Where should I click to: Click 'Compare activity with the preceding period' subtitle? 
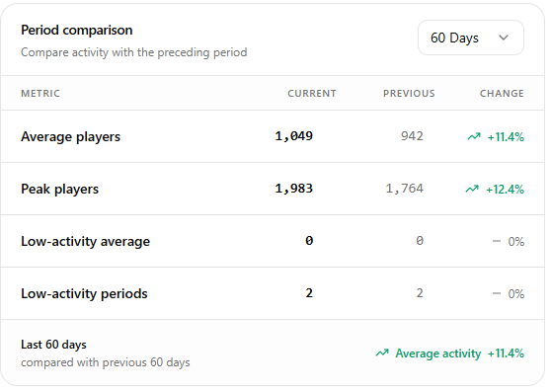click(135, 53)
